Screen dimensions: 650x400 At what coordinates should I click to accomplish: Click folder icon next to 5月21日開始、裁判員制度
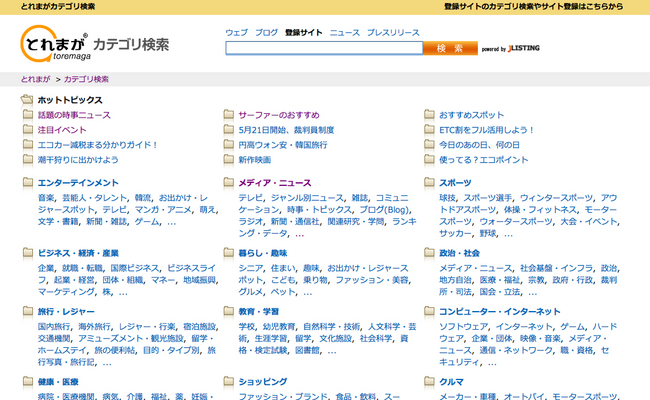(228, 129)
